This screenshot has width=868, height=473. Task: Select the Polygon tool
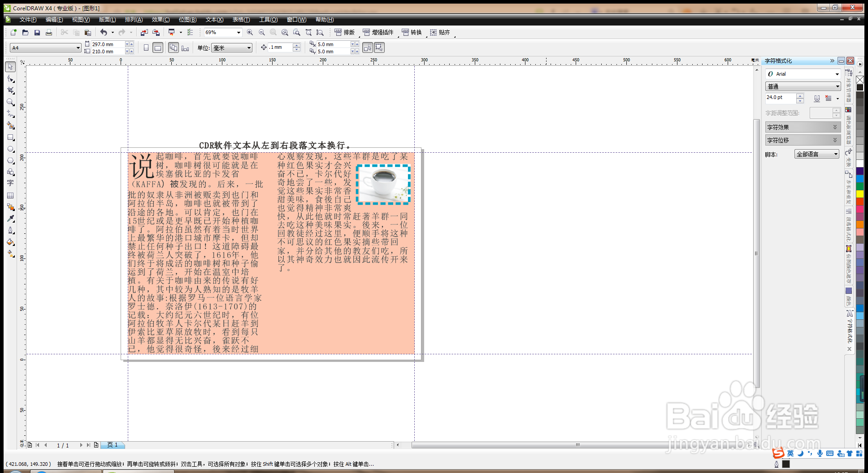point(10,160)
